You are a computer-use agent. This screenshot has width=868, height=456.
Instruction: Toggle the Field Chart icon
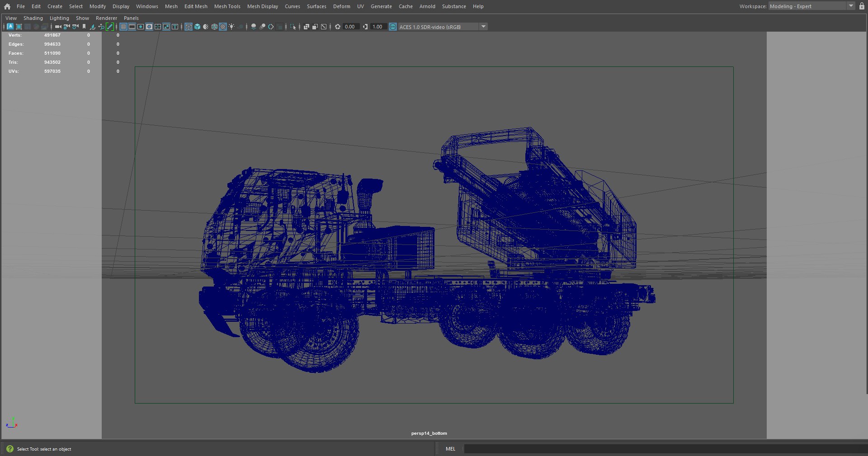coord(157,27)
